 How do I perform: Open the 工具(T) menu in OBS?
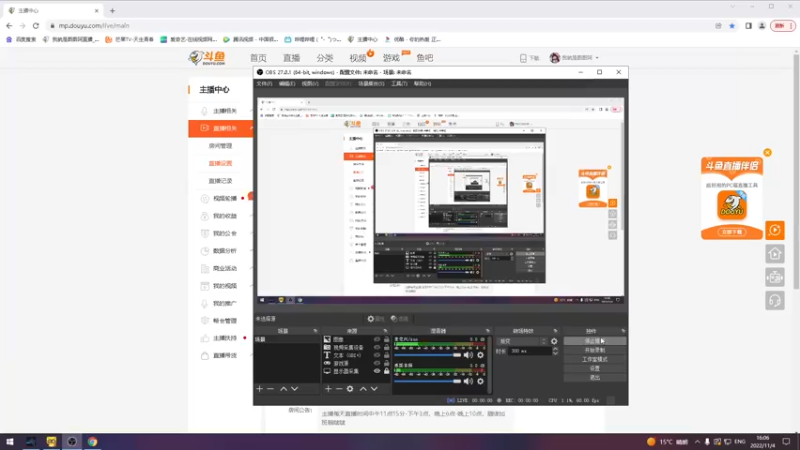click(399, 84)
